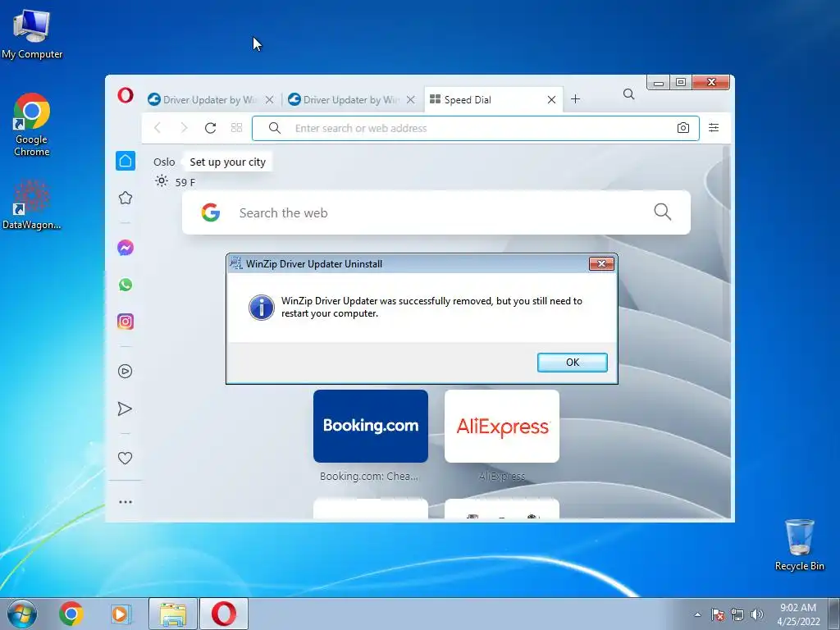This screenshot has height=630, width=840.
Task: Maximize the Opera browser window
Action: pyautogui.click(x=681, y=83)
